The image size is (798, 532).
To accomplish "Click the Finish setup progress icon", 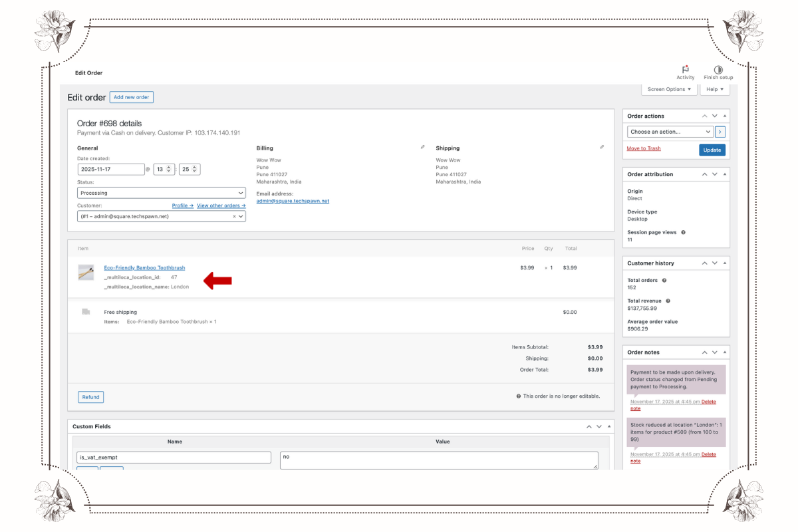I will point(718,68).
